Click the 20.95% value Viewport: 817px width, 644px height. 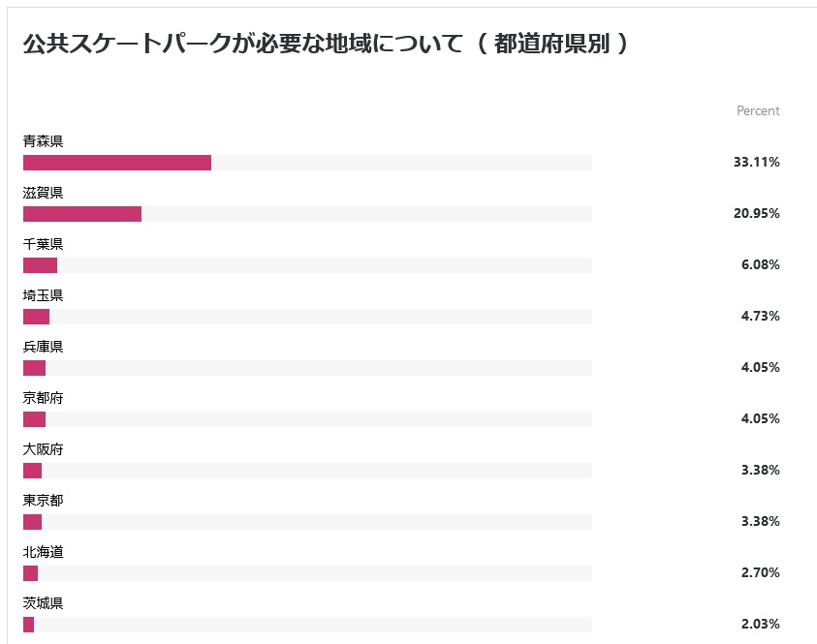(757, 213)
